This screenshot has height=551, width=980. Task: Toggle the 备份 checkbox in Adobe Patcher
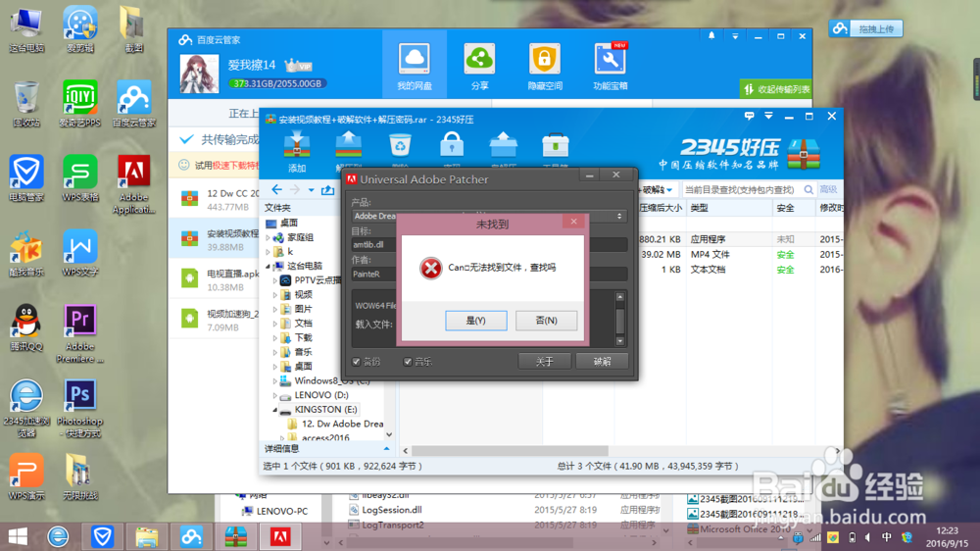tap(357, 362)
